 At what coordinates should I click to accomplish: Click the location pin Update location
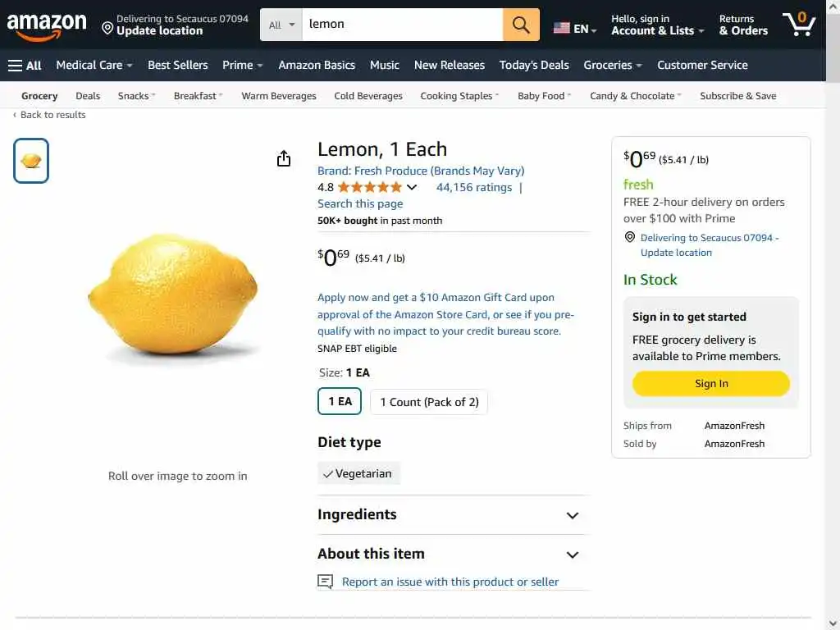(x=175, y=25)
